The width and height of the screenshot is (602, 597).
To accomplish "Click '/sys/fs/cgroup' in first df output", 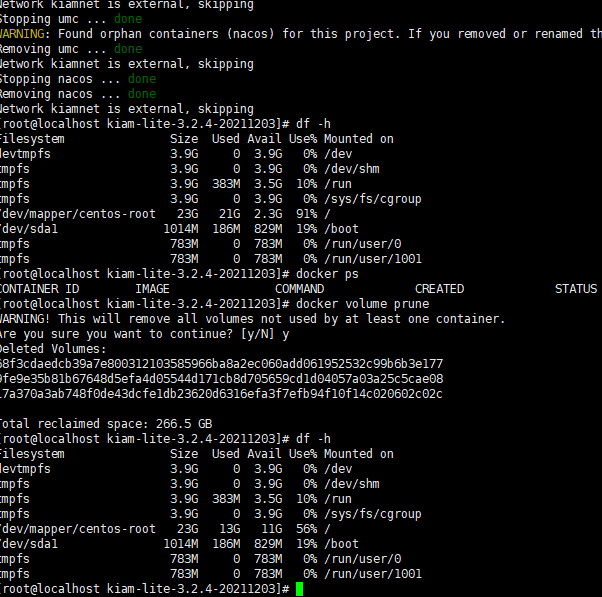I will pos(373,199).
